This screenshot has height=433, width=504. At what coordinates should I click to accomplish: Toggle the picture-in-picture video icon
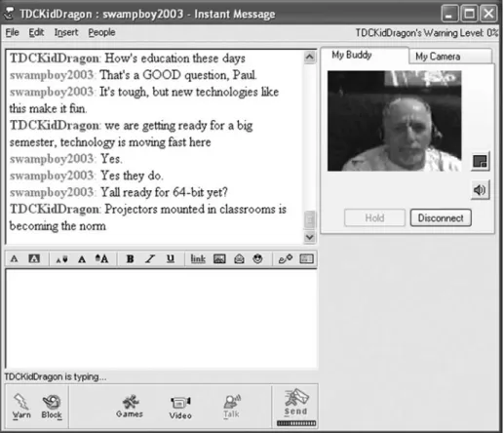pos(481,161)
